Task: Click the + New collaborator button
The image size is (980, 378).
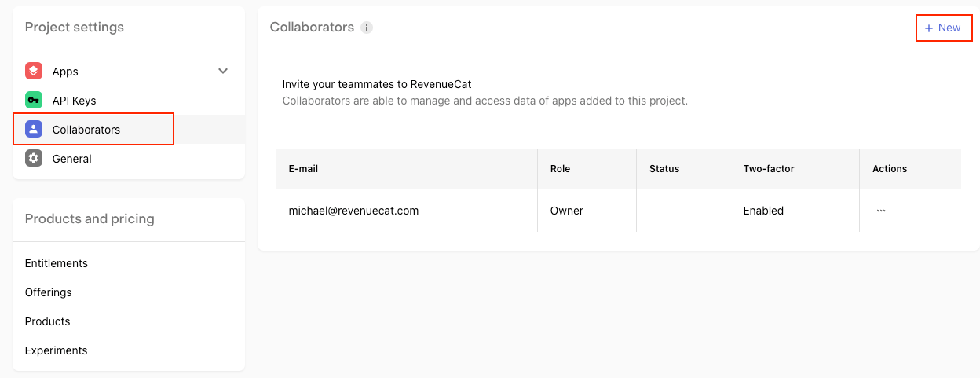Action: coord(943,28)
